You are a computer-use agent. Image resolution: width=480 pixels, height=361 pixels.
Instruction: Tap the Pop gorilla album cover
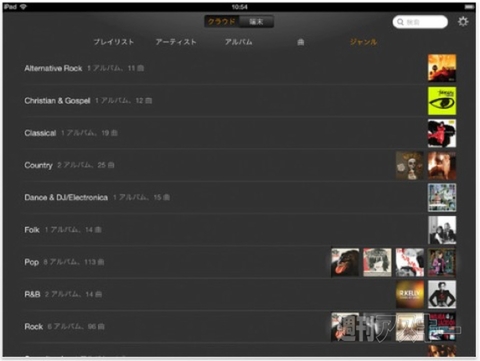pos(345,262)
